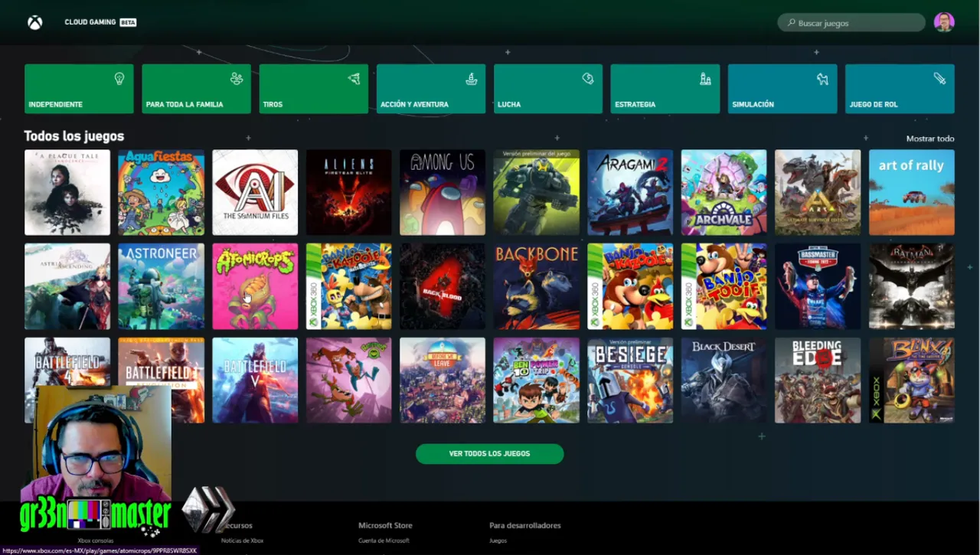Open the AquaFiestas game tile
Screen dimensions: 980x555
162,192
